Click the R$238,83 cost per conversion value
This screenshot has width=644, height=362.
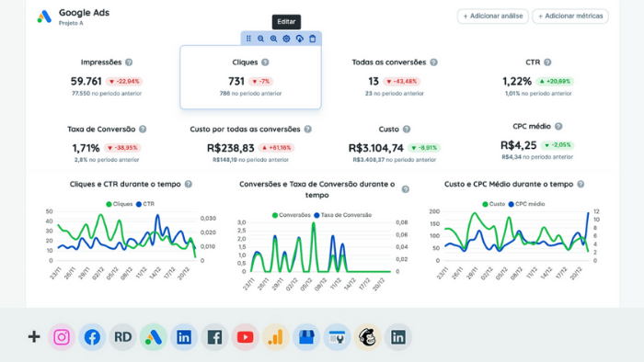click(230, 148)
